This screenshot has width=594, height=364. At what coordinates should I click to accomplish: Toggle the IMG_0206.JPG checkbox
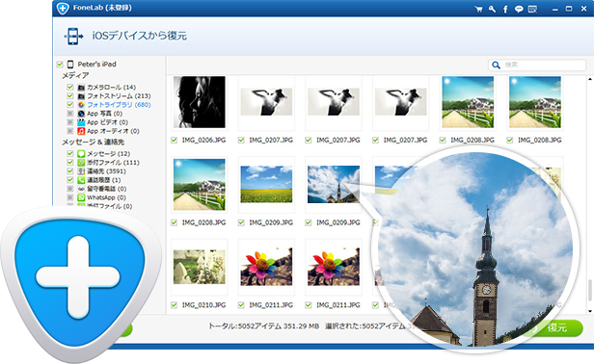(174, 140)
